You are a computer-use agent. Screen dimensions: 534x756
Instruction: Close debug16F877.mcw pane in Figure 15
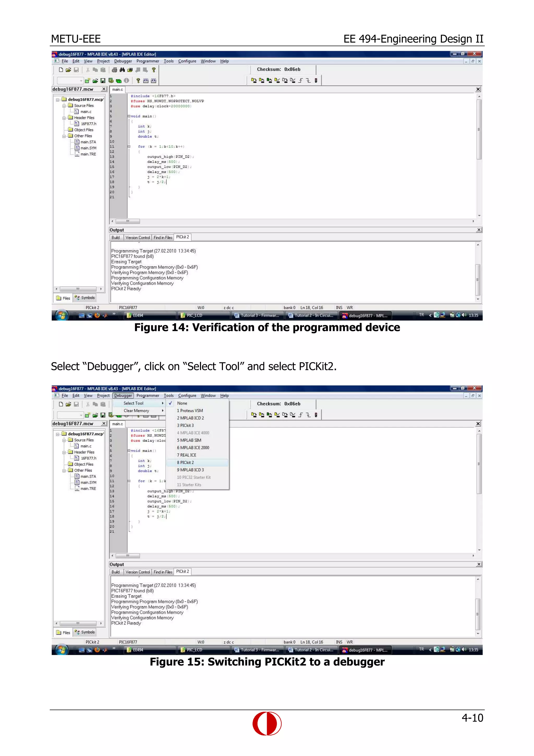pyautogui.click(x=104, y=424)
